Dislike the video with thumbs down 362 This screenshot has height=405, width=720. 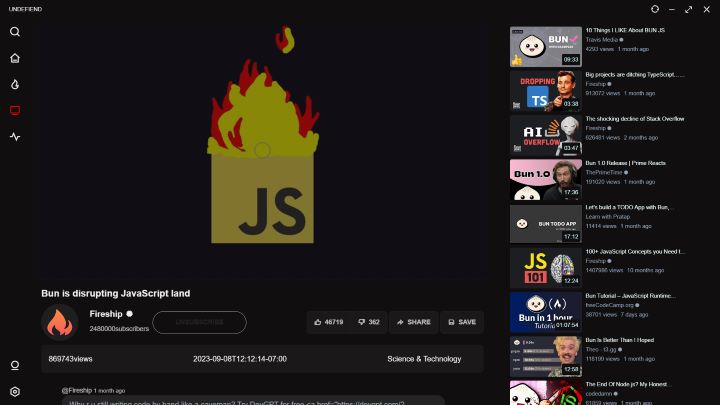pos(368,322)
